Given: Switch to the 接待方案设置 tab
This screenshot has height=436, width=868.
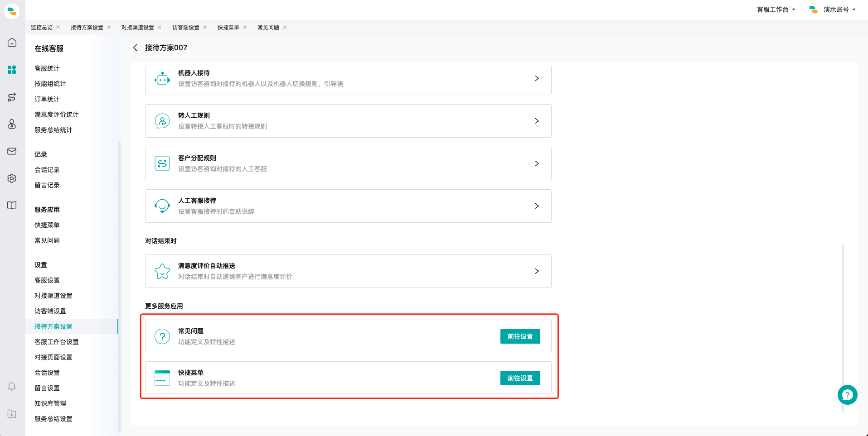Looking at the screenshot, I should [x=87, y=27].
